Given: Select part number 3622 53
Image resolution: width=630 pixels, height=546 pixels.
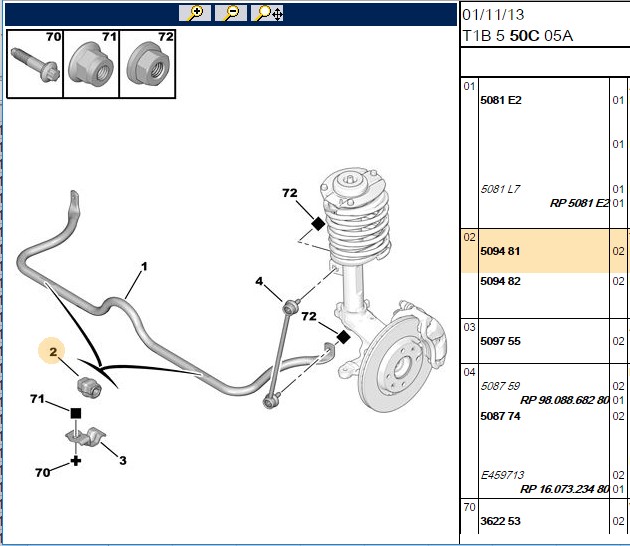Looking at the screenshot, I should [x=500, y=521].
